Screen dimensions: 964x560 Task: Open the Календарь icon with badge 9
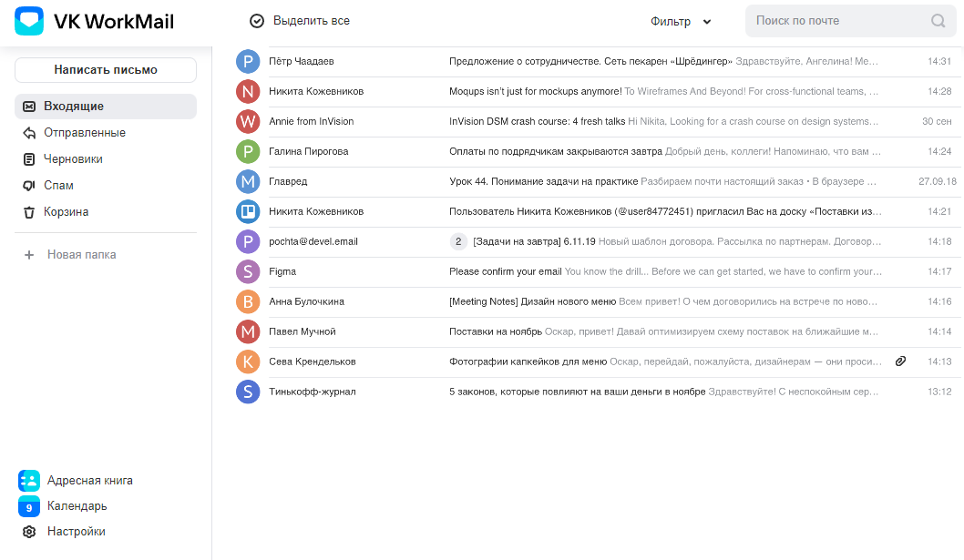[27, 505]
